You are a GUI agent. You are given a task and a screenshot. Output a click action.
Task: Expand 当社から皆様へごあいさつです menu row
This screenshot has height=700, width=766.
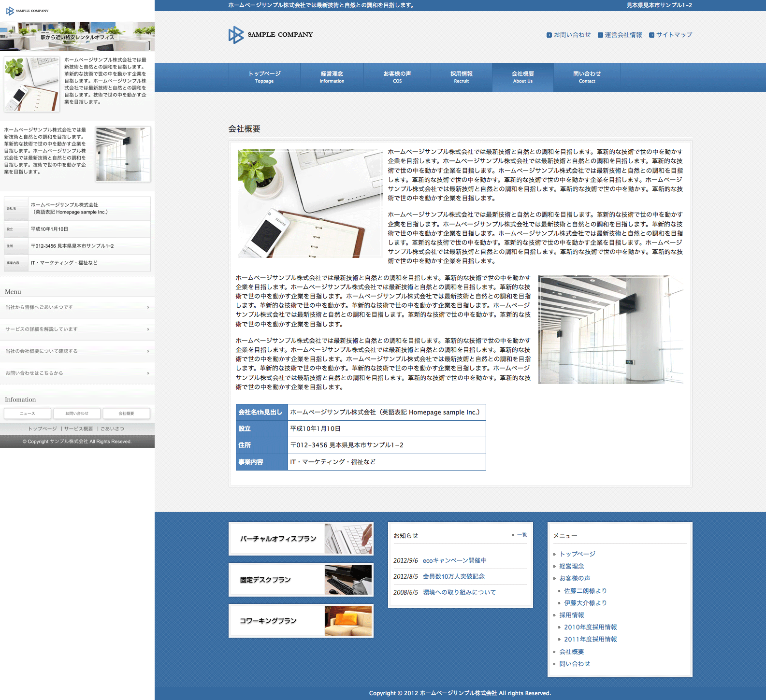point(77,307)
